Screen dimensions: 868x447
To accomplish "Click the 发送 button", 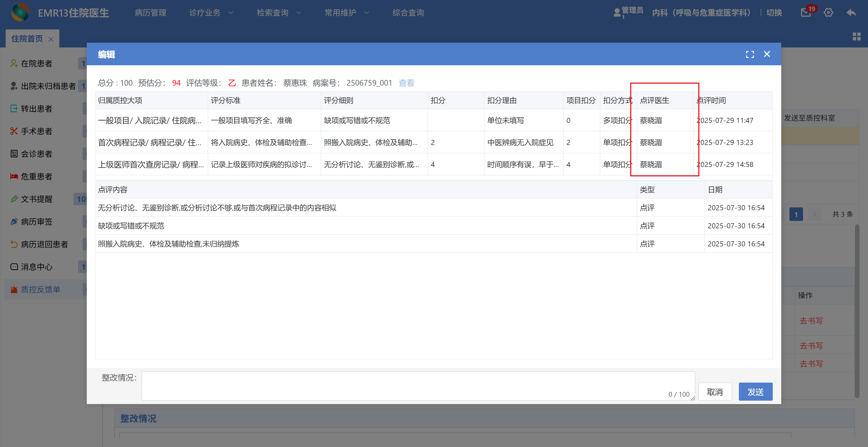I will (755, 392).
